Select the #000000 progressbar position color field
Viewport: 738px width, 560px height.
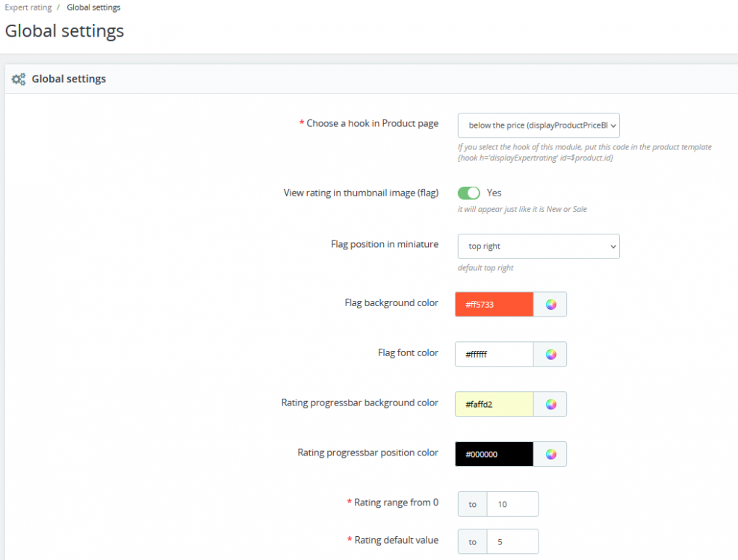coord(494,454)
